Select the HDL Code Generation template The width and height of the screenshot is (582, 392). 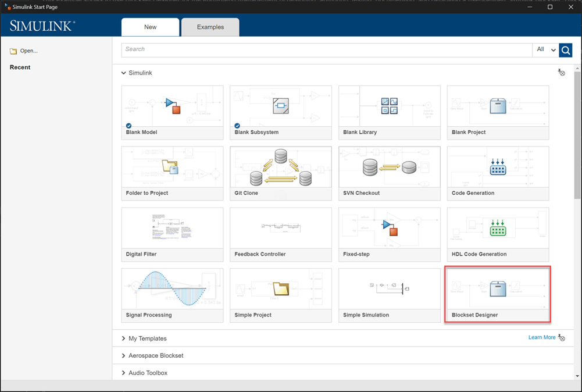click(498, 234)
